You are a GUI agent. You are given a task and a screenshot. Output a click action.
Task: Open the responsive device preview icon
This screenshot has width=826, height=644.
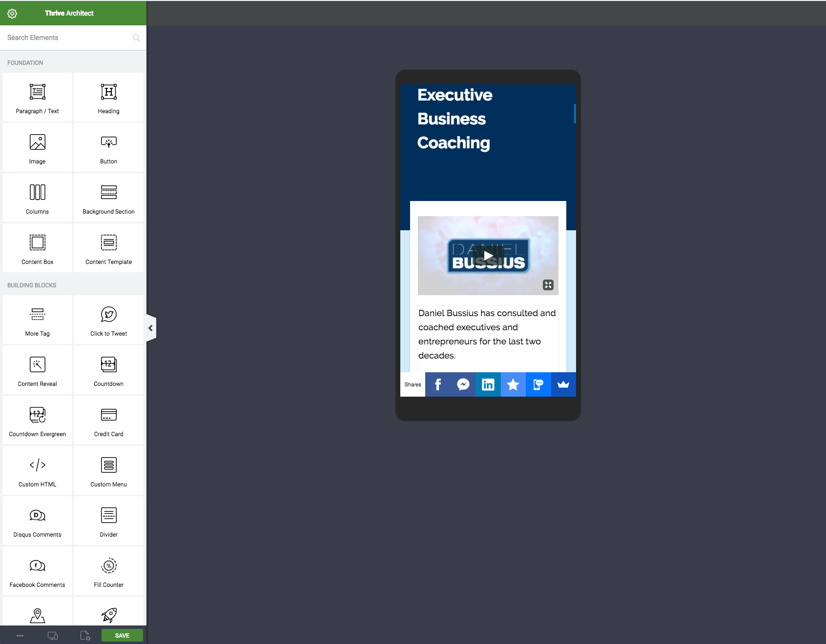(x=53, y=635)
